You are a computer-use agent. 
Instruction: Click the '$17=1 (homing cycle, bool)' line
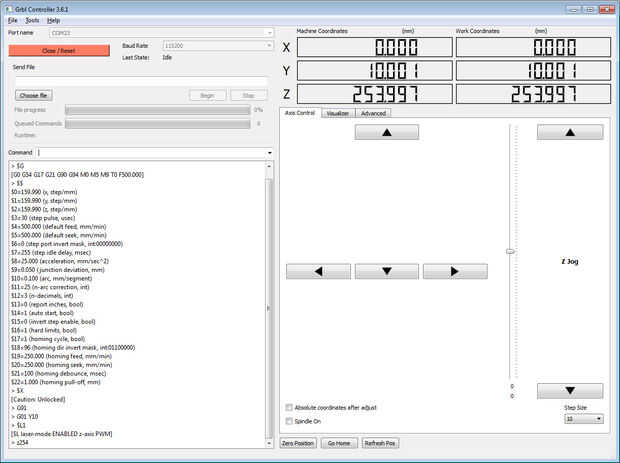pyautogui.click(x=48, y=339)
